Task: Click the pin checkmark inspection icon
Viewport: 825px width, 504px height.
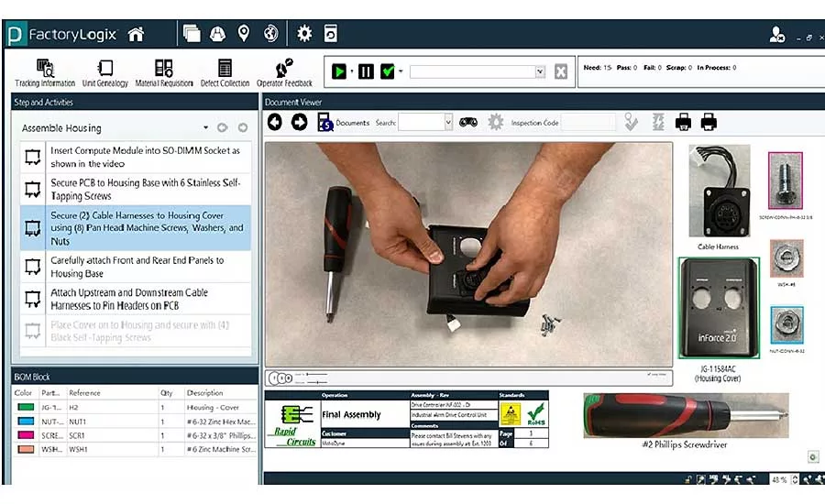Action: [631, 122]
